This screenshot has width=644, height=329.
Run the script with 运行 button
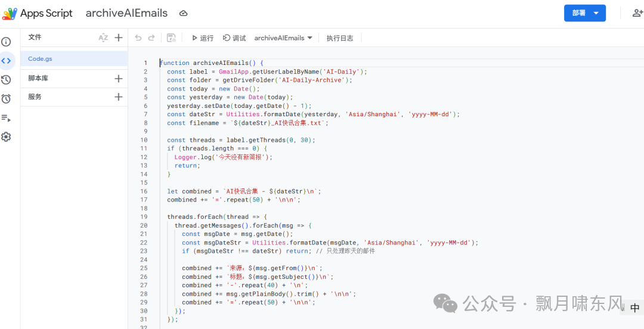click(x=203, y=38)
